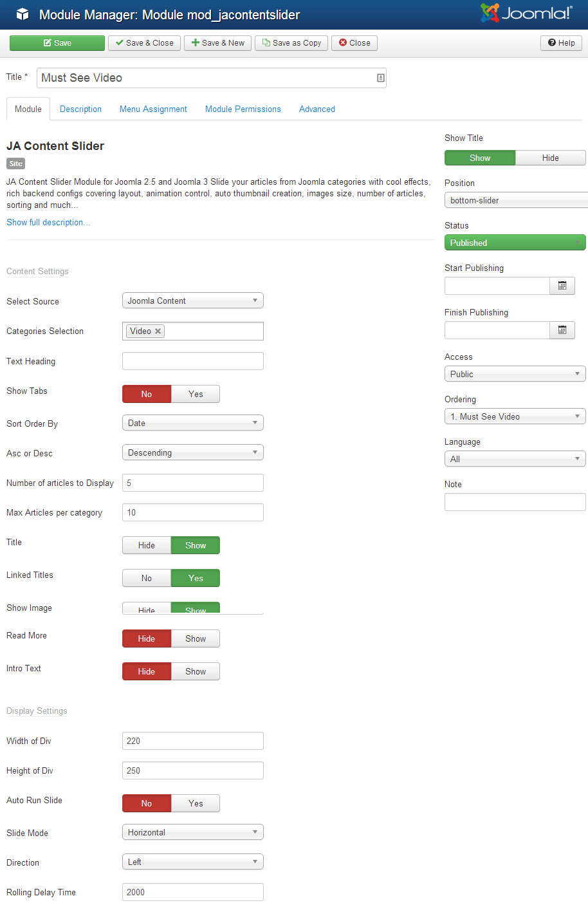Set Intro Text to Show
The height and width of the screenshot is (912, 588).
196,671
